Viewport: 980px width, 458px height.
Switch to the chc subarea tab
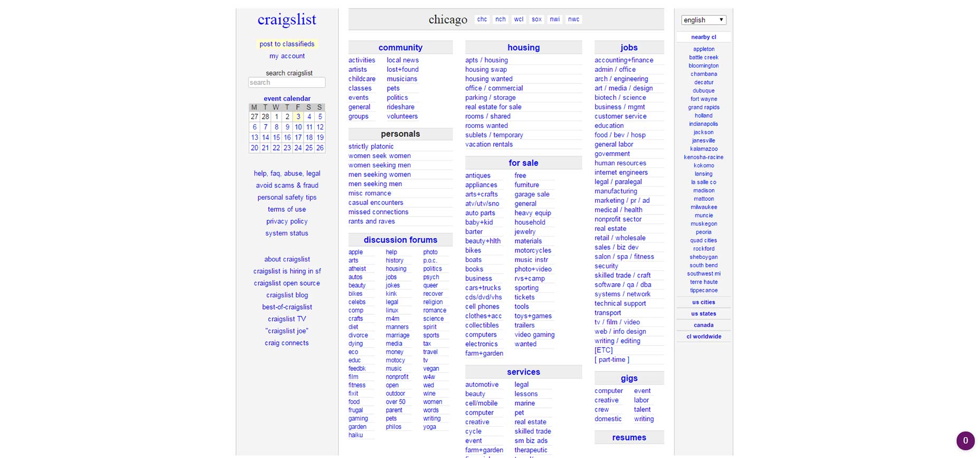(x=482, y=19)
